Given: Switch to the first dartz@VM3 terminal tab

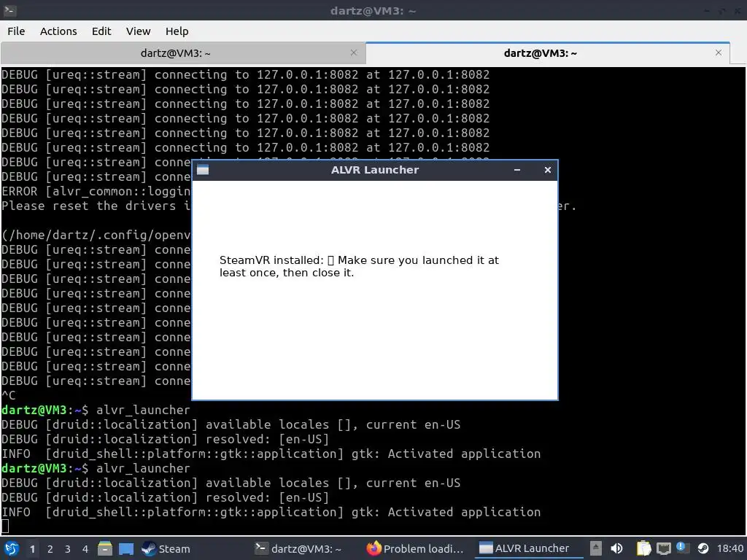Looking at the screenshot, I should pos(183,52).
